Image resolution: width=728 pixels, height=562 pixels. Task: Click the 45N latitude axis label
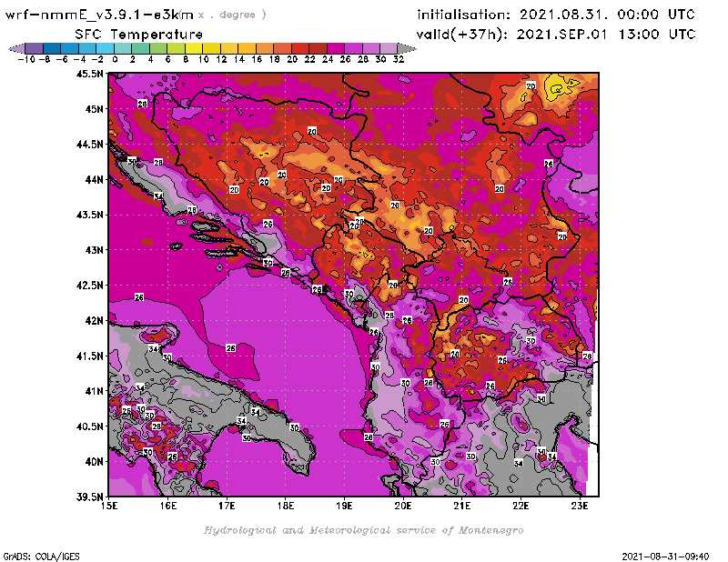point(94,108)
